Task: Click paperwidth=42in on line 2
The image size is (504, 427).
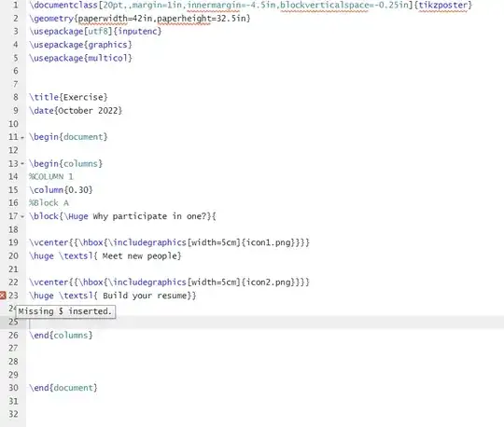Action: [115, 19]
